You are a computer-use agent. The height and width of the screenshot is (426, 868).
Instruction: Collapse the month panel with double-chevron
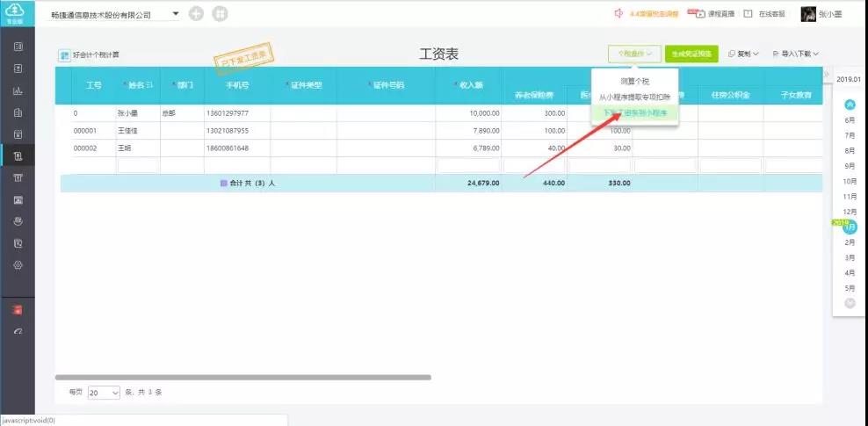pos(827,74)
